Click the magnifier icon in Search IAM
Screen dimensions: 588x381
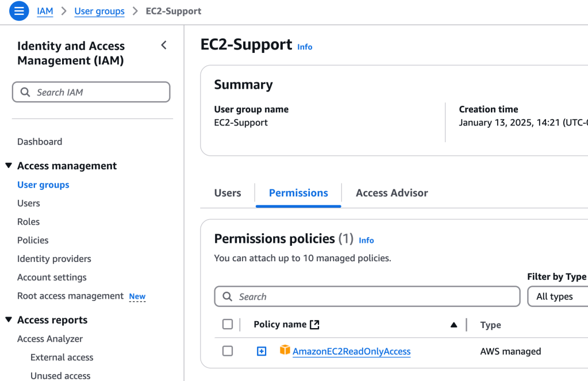click(x=25, y=92)
